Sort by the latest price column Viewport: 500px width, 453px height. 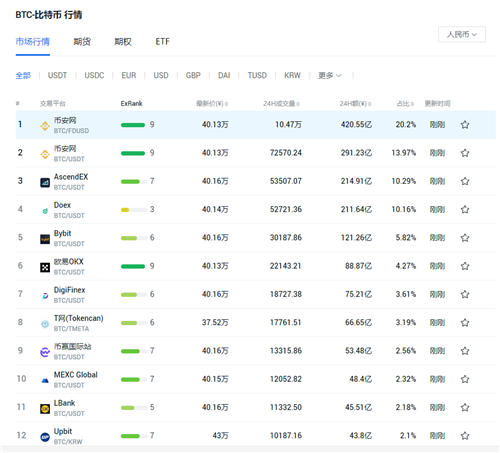212,104
